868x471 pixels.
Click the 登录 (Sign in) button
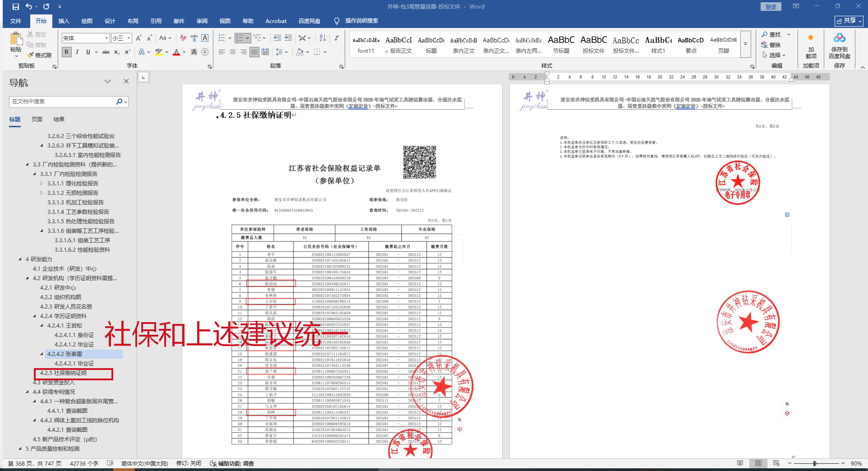click(771, 7)
